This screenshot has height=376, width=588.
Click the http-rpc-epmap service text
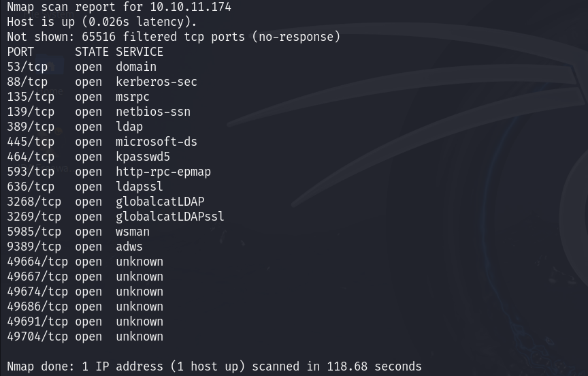click(163, 172)
